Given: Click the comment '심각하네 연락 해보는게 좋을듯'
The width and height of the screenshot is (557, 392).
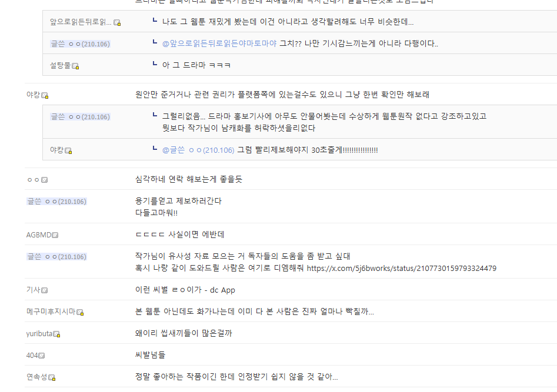Looking at the screenshot, I should pyautogui.click(x=189, y=179).
